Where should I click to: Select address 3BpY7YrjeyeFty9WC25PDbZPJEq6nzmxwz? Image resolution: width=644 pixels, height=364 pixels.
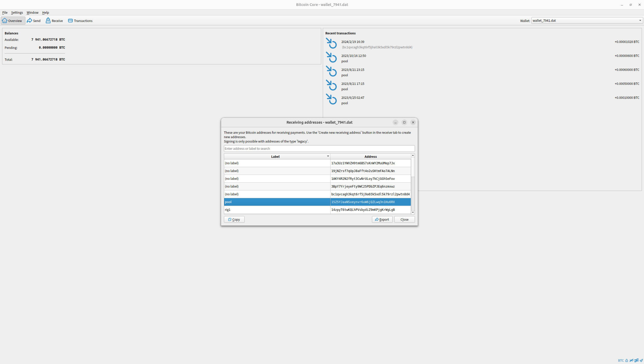370,186
